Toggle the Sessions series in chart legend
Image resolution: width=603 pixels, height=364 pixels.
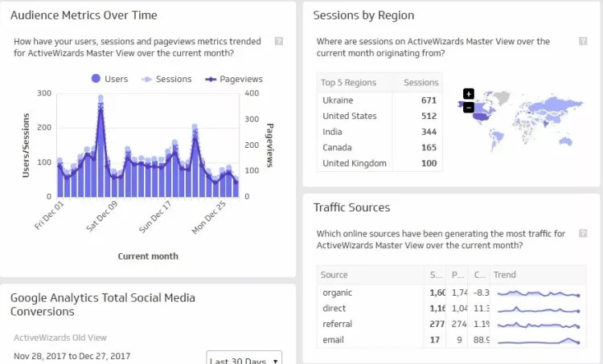click(x=167, y=79)
